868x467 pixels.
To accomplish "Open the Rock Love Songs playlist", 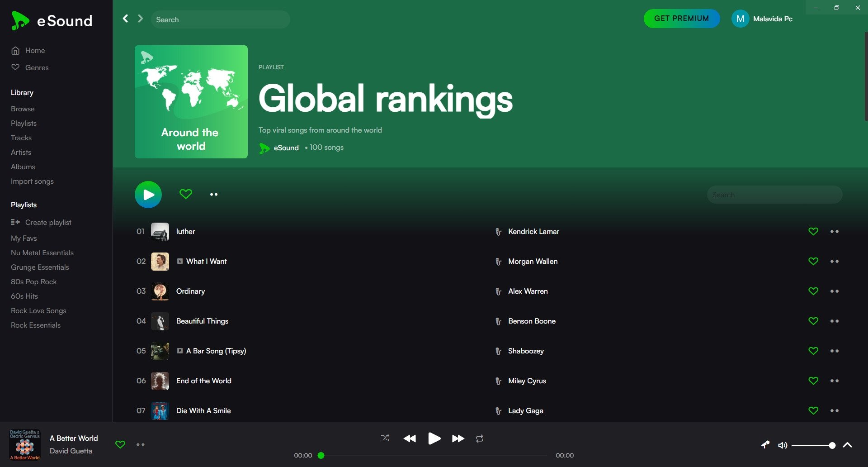I will point(38,310).
